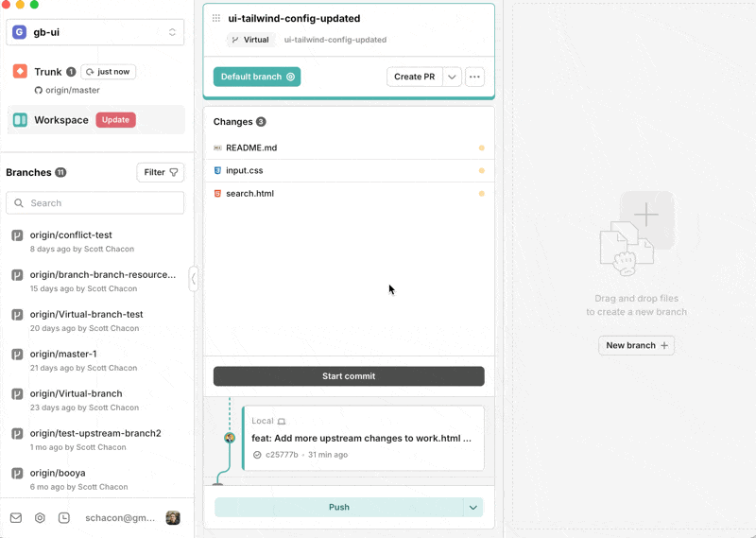Open the feedback mail icon in footer

(x=16, y=518)
